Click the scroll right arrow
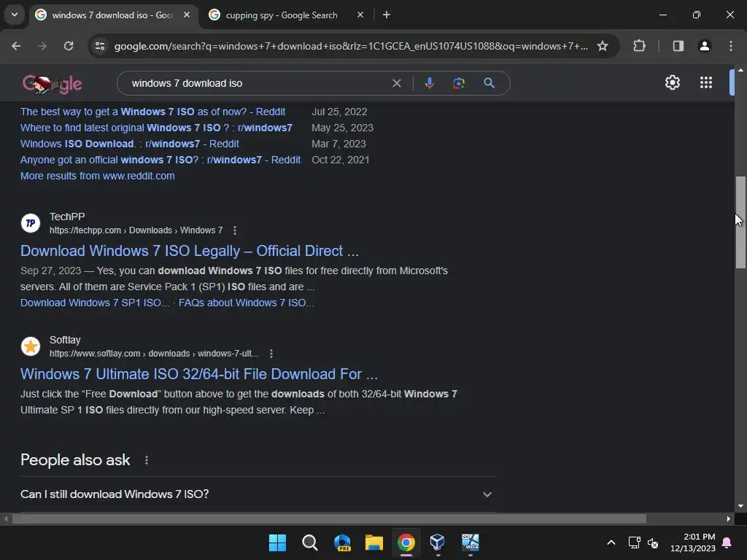 point(729,518)
